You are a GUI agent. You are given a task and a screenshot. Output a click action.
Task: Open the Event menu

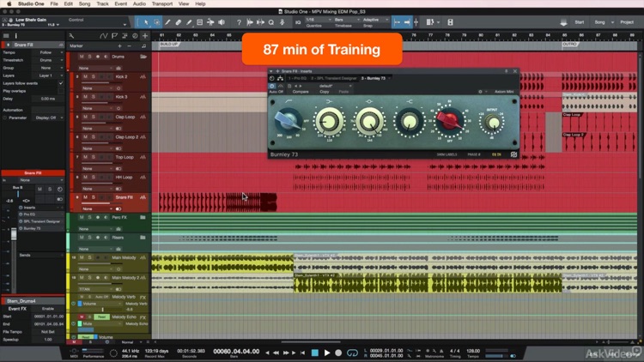[x=121, y=3]
